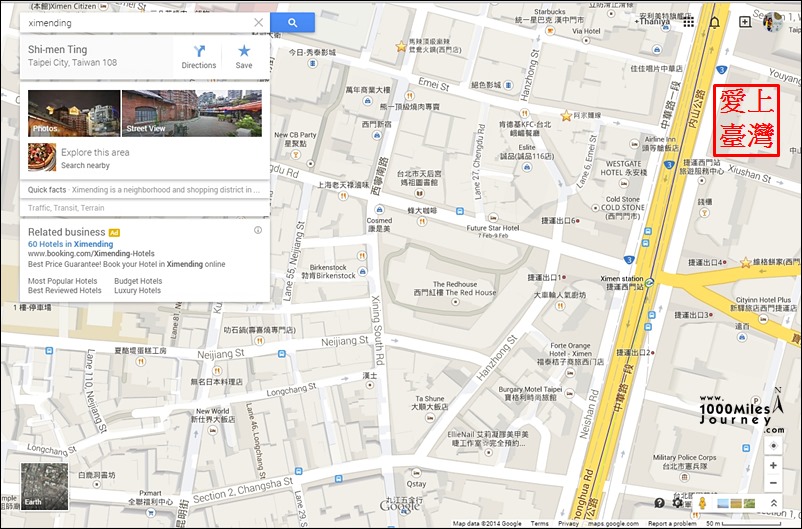
Task: Switch to Earth satellite view
Action: (44, 487)
